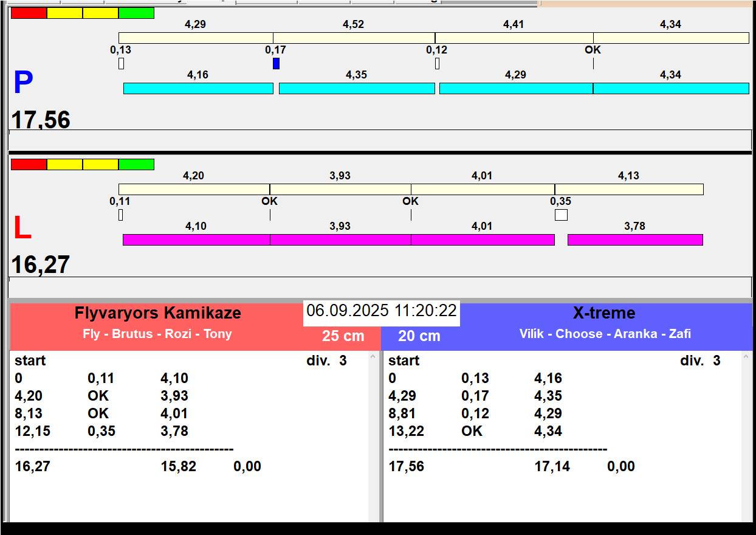This screenshot has height=535, width=756.
Task: Click the empty message field below lane P
Action: 380,140
